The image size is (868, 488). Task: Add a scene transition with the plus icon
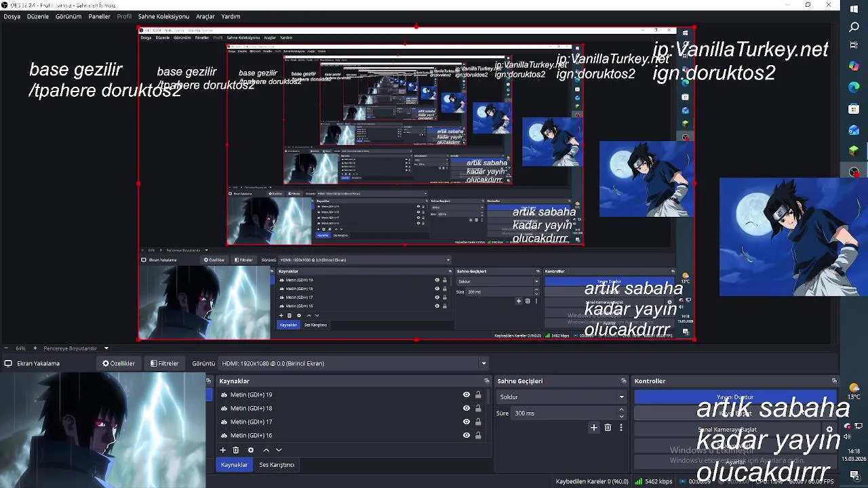594,428
